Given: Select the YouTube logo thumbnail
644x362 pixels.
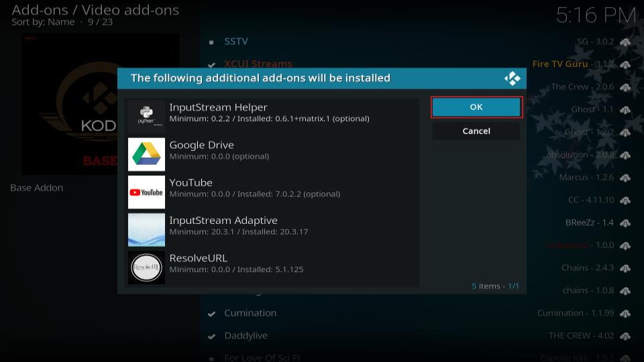Looking at the screenshot, I should click(x=146, y=192).
